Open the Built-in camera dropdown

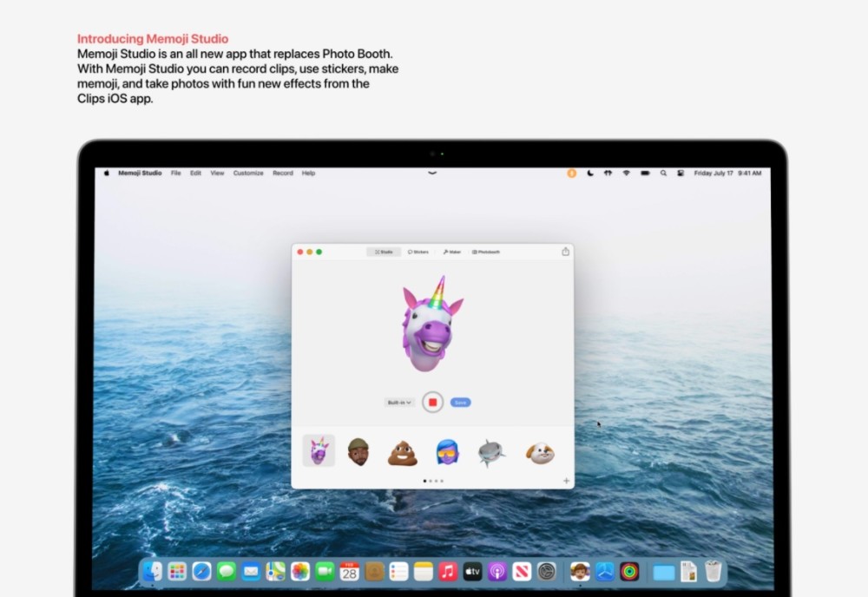[x=398, y=402]
